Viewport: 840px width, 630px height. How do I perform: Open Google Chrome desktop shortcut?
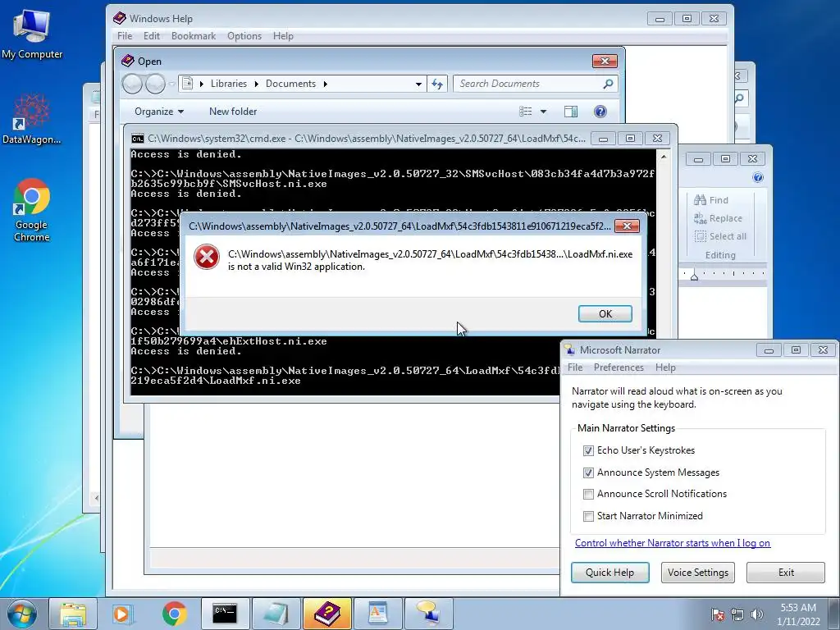32,210
